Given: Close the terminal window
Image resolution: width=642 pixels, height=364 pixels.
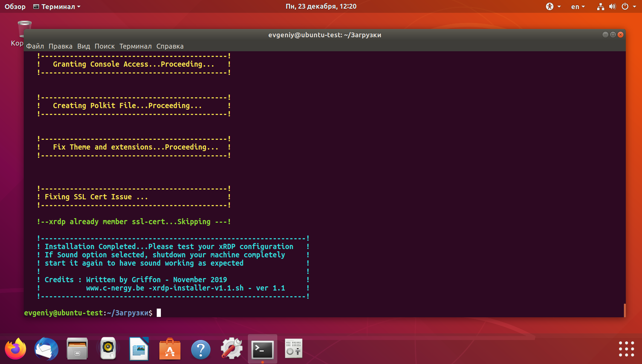Looking at the screenshot, I should [x=621, y=35].
